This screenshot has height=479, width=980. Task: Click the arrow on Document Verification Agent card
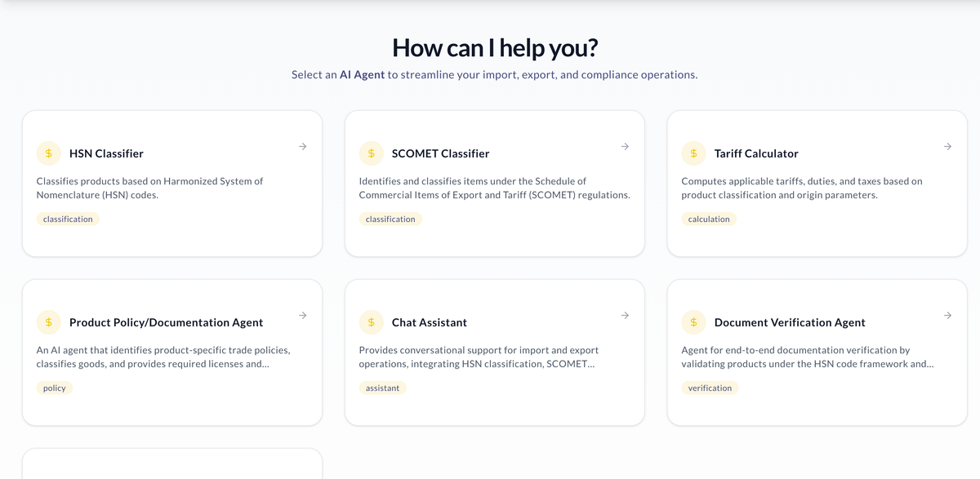tap(947, 316)
